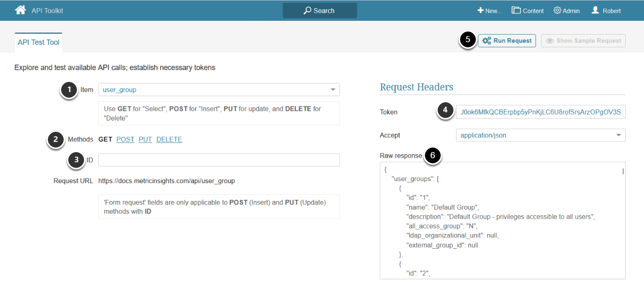The width and height of the screenshot is (644, 292).
Task: Open the Accept dropdown application/json
Action: coord(619,135)
